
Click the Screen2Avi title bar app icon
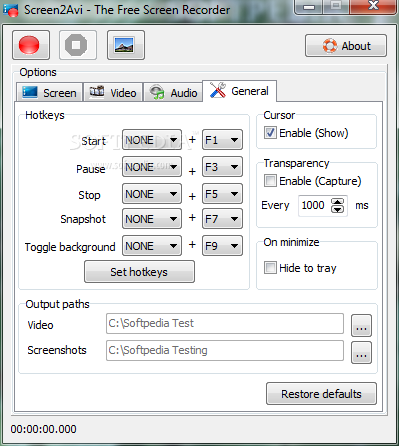[x=11, y=10]
